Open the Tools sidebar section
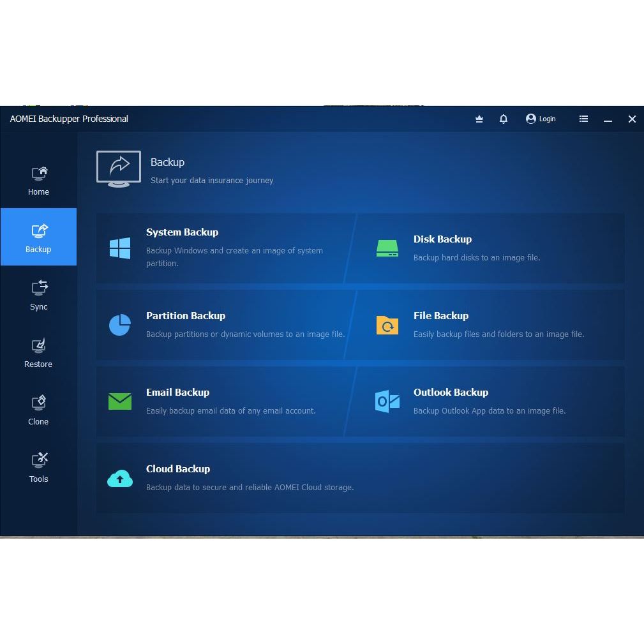Screen dimensions: 644x644 38,468
